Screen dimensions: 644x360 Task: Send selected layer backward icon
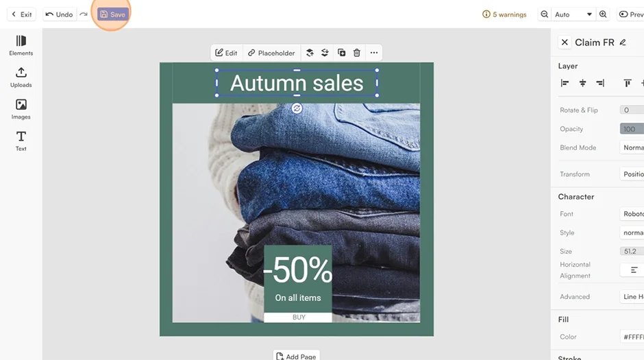tap(325, 53)
